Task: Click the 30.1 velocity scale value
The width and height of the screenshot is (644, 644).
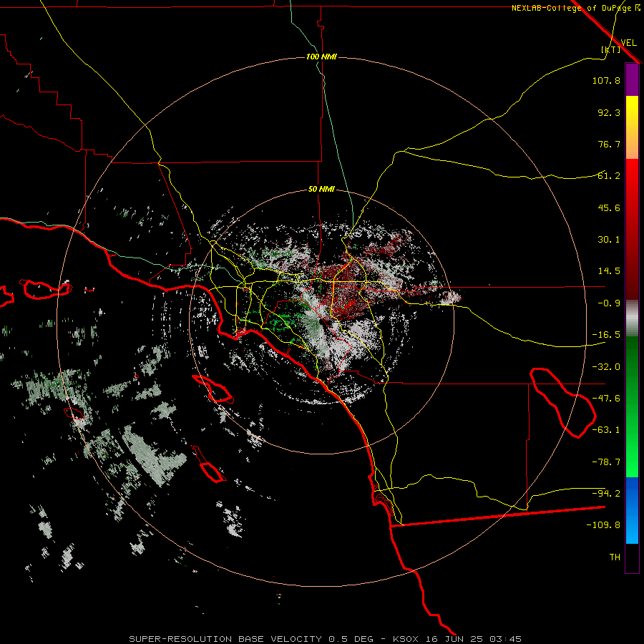Action: 609,240
